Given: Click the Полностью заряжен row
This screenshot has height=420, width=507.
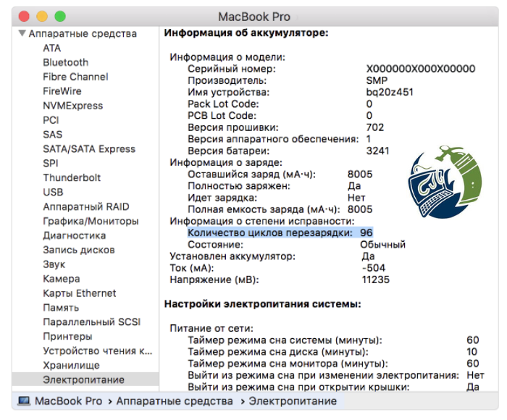Looking at the screenshot, I should [x=275, y=186].
